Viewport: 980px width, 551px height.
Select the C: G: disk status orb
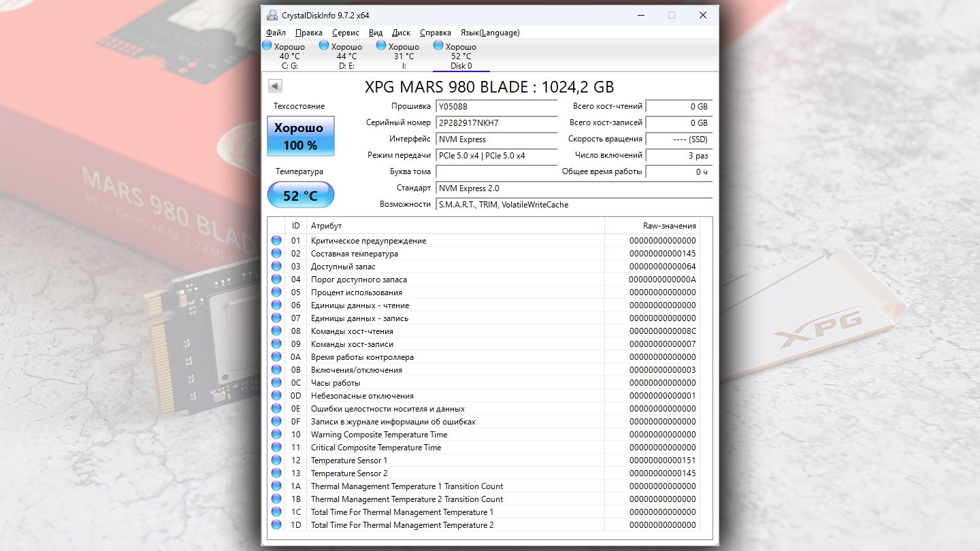coord(267,46)
